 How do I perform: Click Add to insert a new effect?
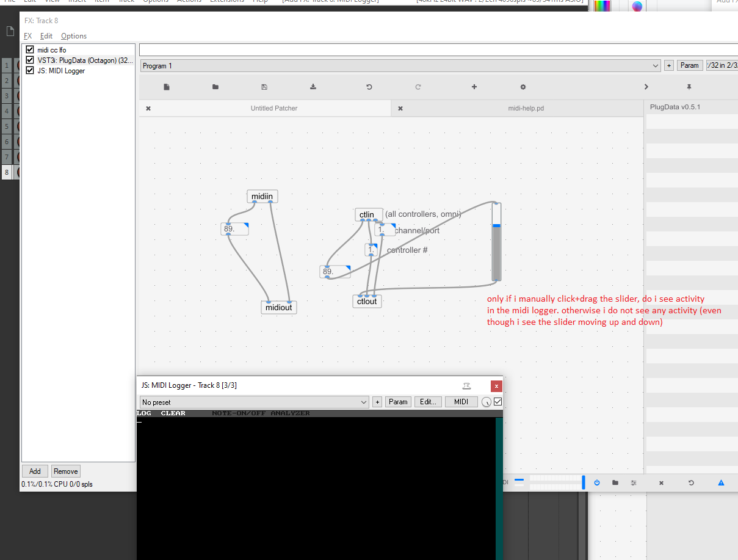click(35, 471)
